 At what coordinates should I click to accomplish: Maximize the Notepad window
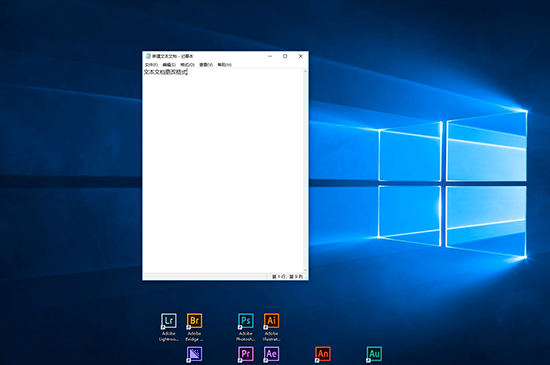tap(285, 56)
